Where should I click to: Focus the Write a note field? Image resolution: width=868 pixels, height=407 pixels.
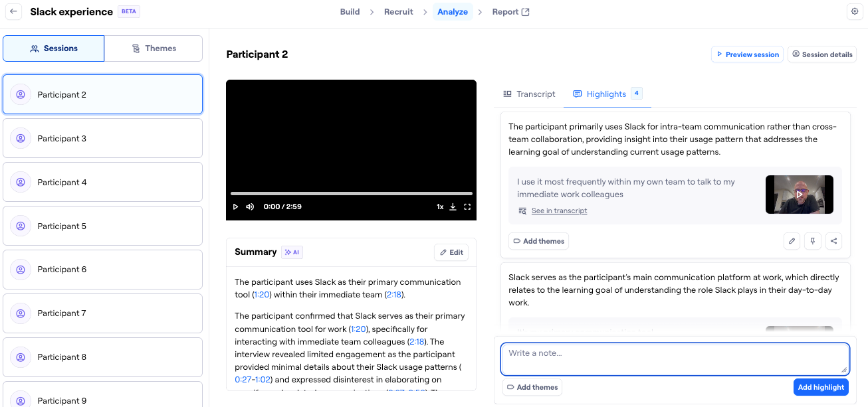click(x=675, y=359)
